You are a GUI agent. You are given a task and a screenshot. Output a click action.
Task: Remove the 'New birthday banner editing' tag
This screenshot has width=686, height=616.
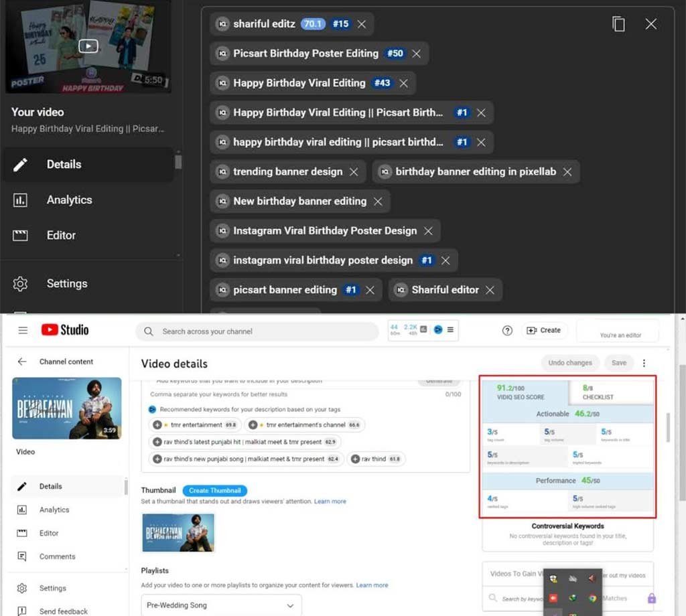378,201
